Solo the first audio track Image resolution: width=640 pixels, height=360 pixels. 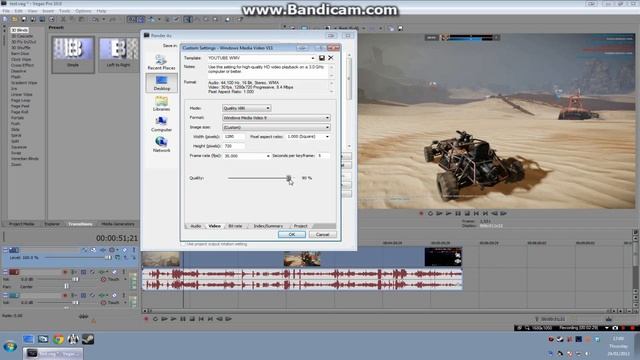click(124, 272)
